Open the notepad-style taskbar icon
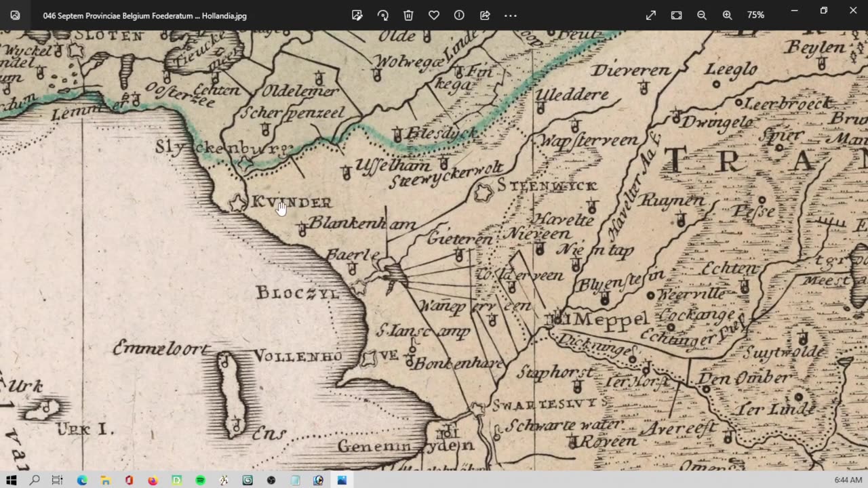Viewport: 868px width, 488px height. point(295,480)
